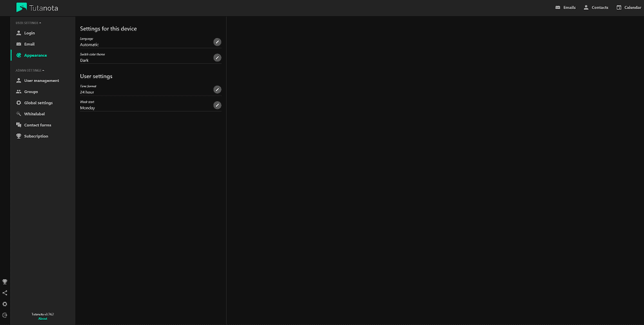Edit the color theme with pencil icon

217,57
